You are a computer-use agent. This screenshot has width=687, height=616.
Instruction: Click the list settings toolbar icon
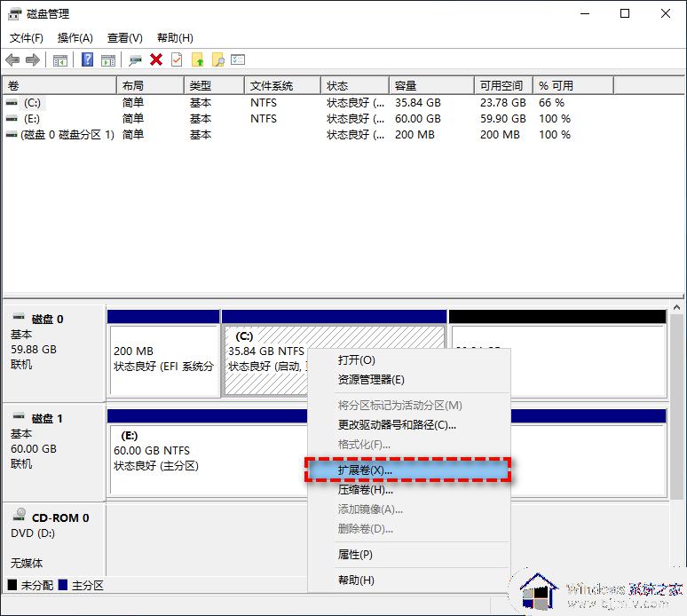pyautogui.click(x=238, y=59)
